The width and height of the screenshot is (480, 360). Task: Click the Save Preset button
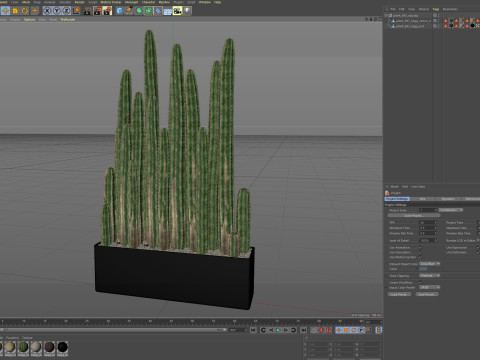pos(427,294)
